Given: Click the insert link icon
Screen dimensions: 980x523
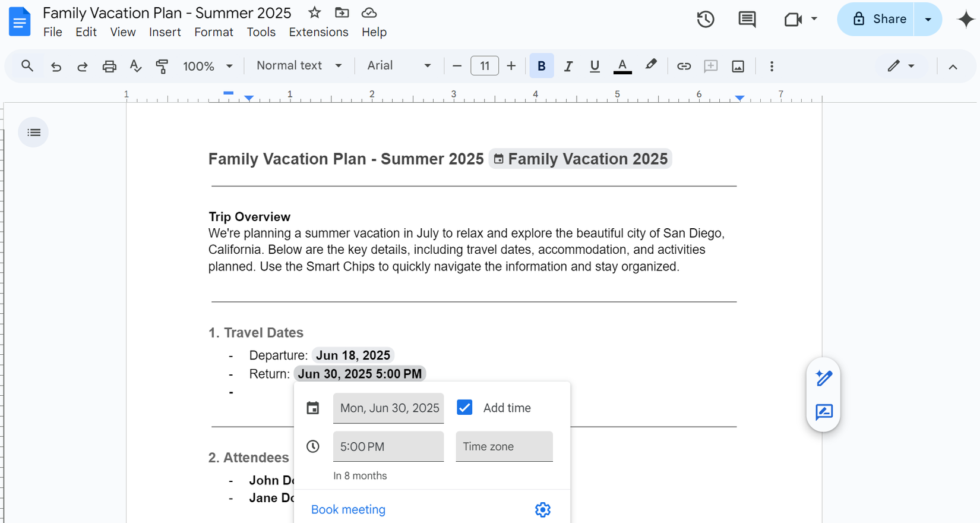Looking at the screenshot, I should click(x=684, y=66).
